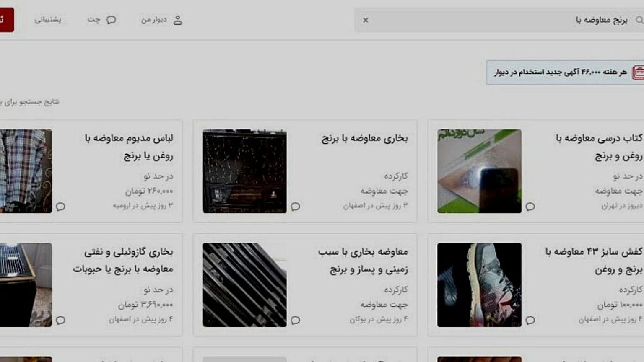This screenshot has width=644, height=362.
Task: Open the jobs banner هر هفته ۴۶,۰۰۰ آگهی
Action: point(565,72)
